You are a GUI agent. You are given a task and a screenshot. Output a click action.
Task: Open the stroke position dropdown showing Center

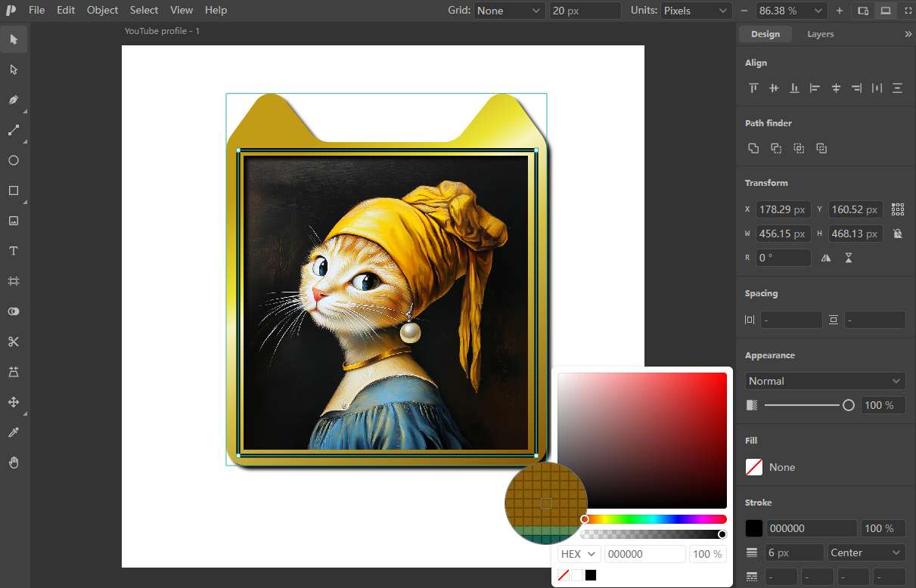pos(867,552)
